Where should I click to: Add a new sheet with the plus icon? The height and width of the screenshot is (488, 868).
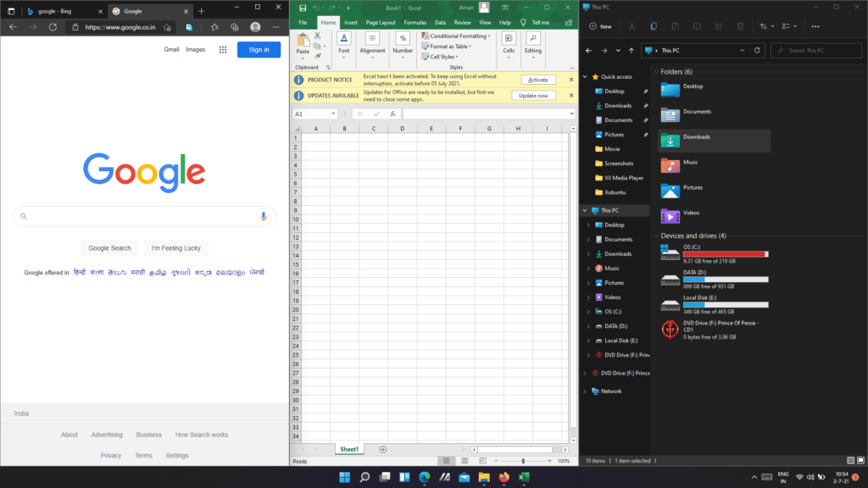(382, 449)
